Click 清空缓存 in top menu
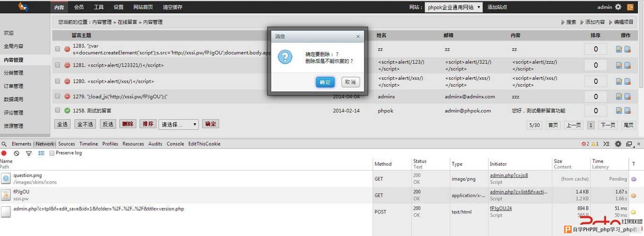Image resolution: width=644 pixels, height=236 pixels. tap(172, 7)
